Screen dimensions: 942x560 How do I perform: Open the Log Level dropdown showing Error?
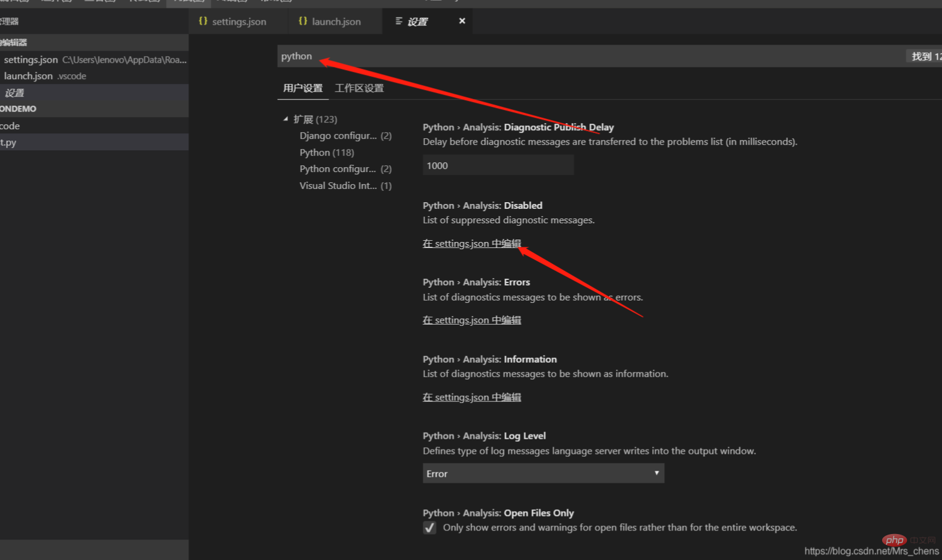542,473
